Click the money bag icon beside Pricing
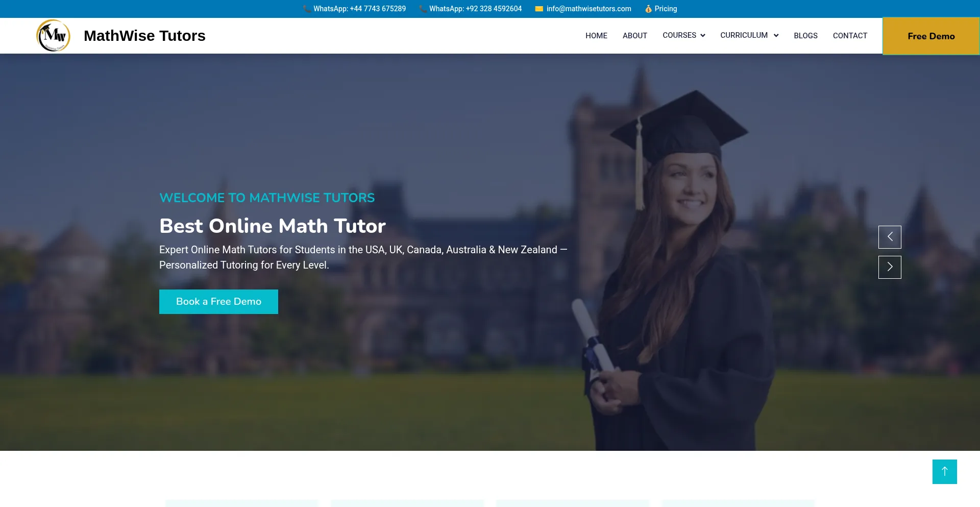Viewport: 980px width, 507px height. point(648,9)
